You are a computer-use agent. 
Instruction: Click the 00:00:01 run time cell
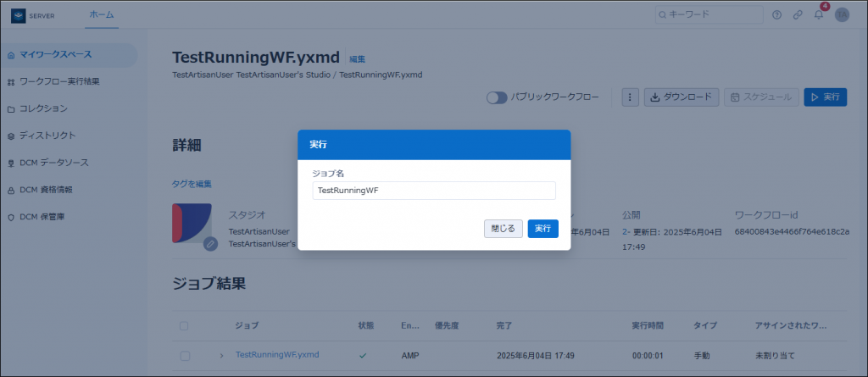click(648, 356)
